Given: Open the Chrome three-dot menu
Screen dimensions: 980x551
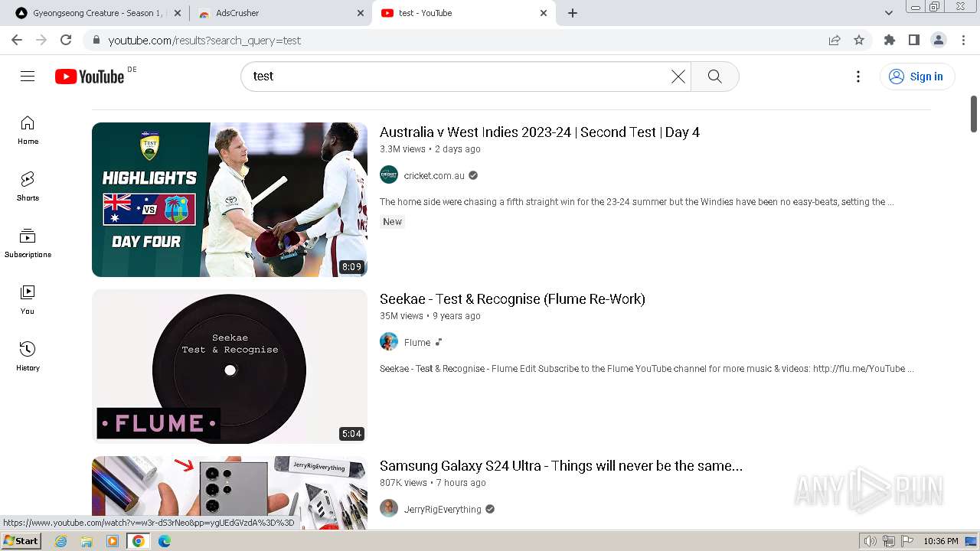Looking at the screenshot, I should coord(962,40).
